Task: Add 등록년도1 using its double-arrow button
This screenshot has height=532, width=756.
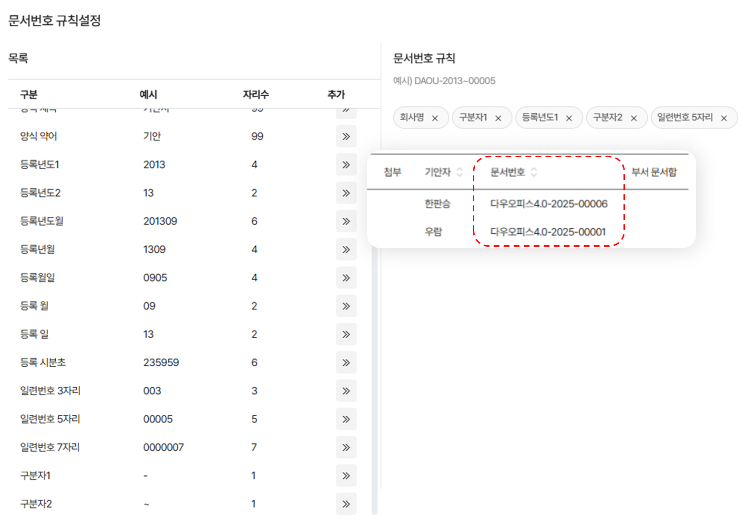Action: coord(346,165)
